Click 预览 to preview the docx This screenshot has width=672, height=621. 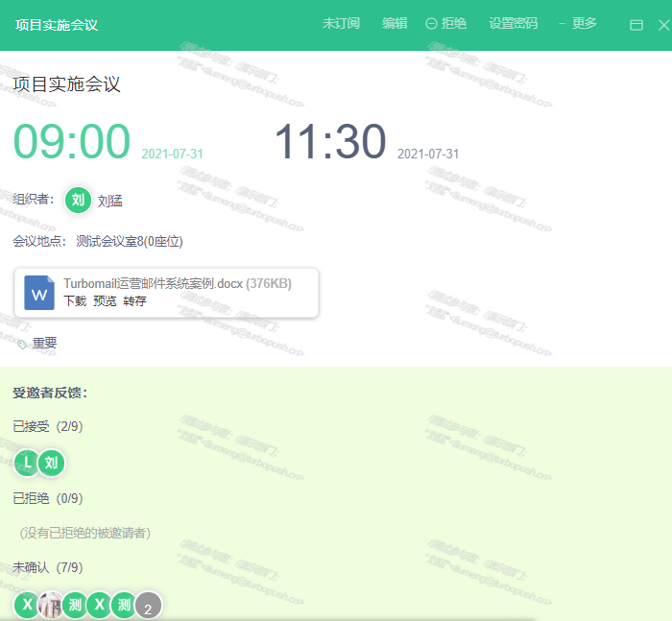click(x=105, y=301)
